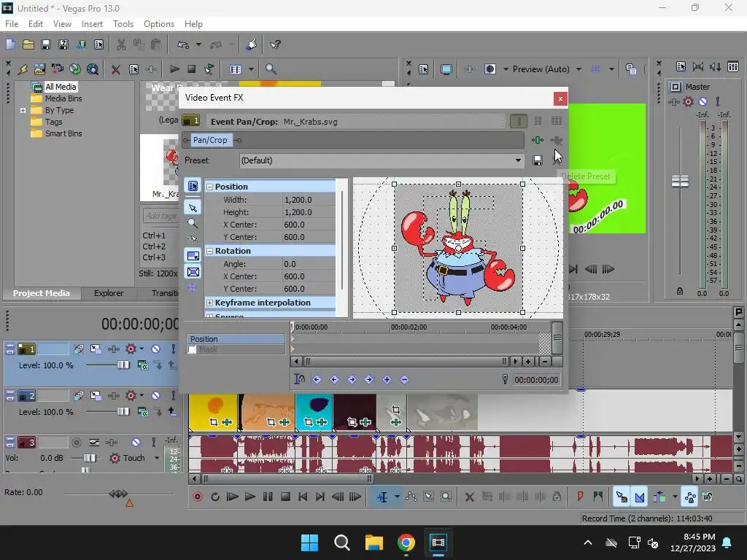Click the Lock Aspect Ratio icon

point(193,256)
